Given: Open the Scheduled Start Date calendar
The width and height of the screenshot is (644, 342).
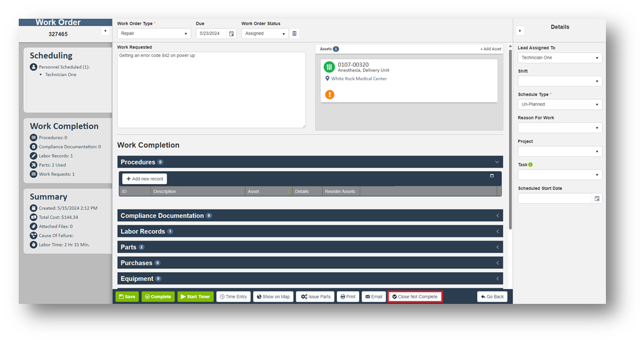Looking at the screenshot, I should click(x=597, y=199).
